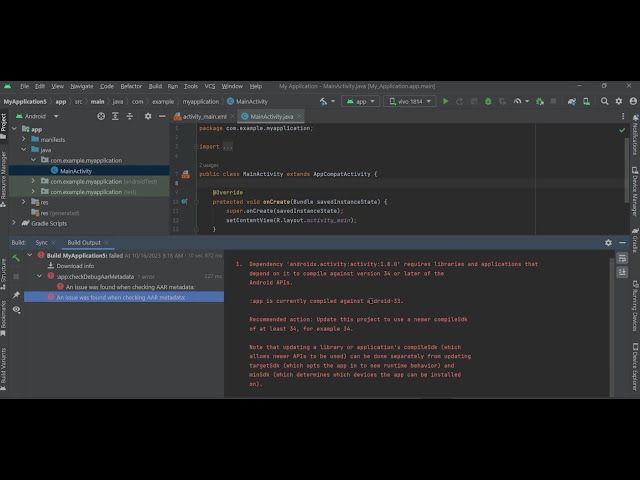The width and height of the screenshot is (640, 480).
Task: Close the Build Output tab
Action: point(107,242)
